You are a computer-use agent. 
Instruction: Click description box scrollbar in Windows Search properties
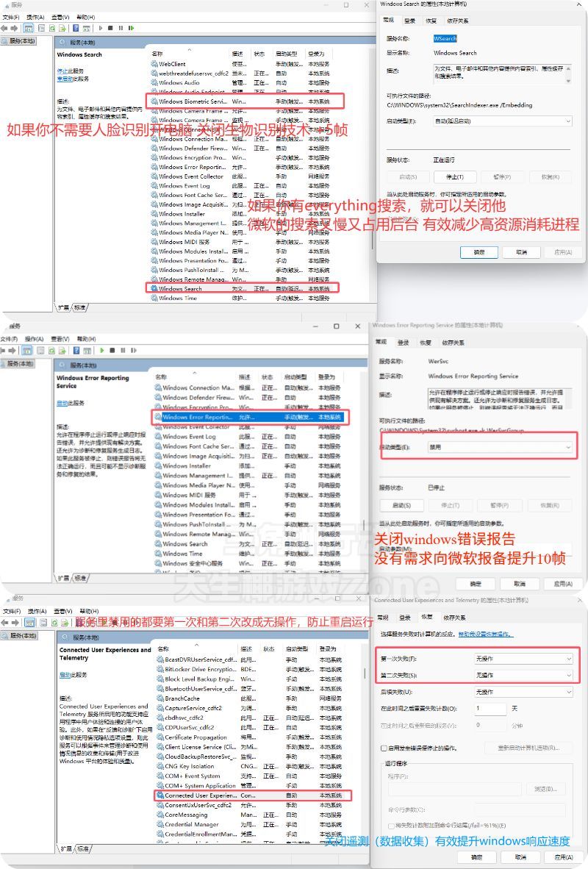(568, 74)
